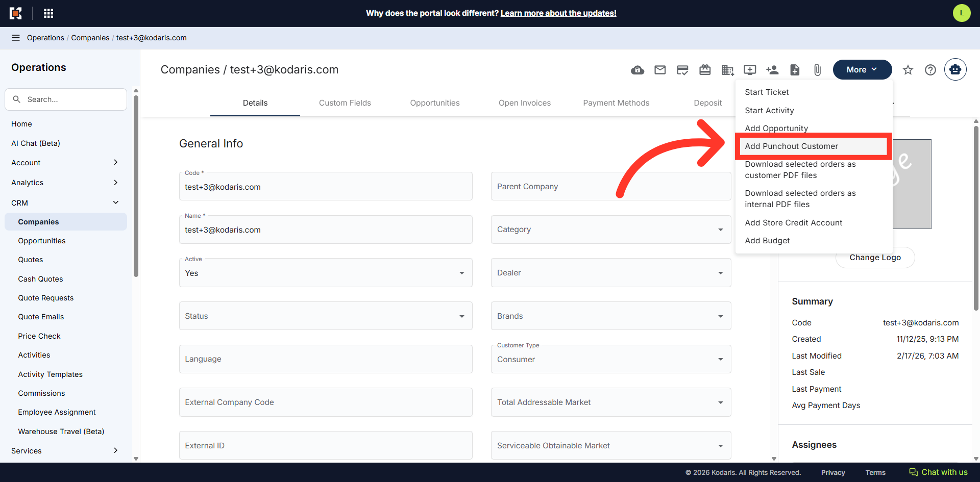
Task: Click the search magnifier icon in sidebar
Action: [x=17, y=99]
